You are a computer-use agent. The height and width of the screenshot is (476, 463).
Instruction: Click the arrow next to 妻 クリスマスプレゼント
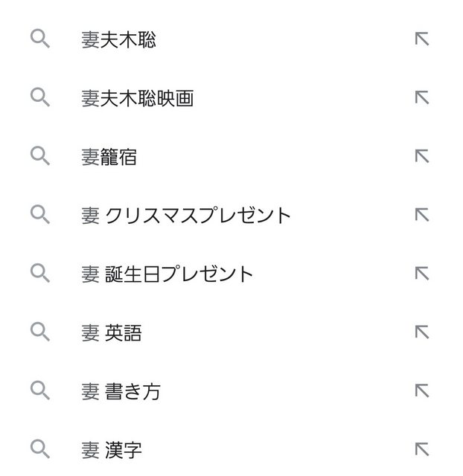click(x=422, y=215)
